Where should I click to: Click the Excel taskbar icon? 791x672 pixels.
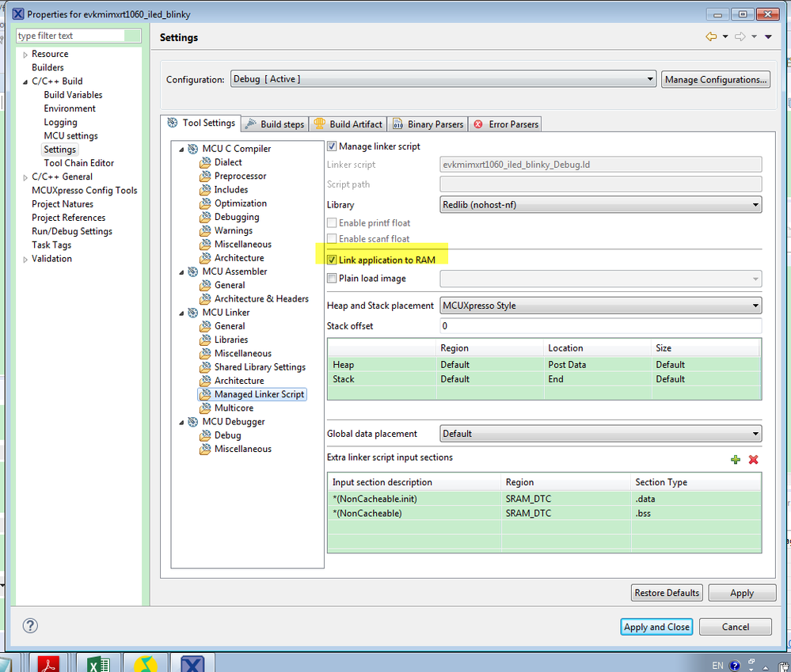[99, 664]
